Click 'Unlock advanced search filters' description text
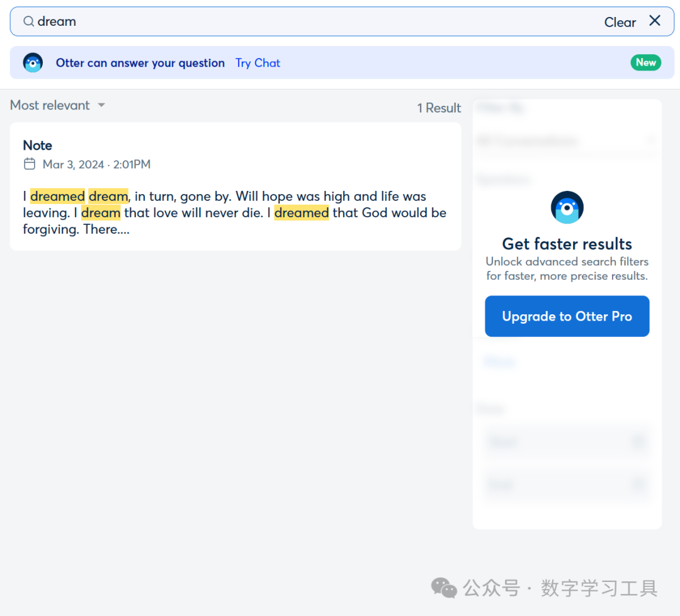This screenshot has height=616, width=680. (x=567, y=268)
